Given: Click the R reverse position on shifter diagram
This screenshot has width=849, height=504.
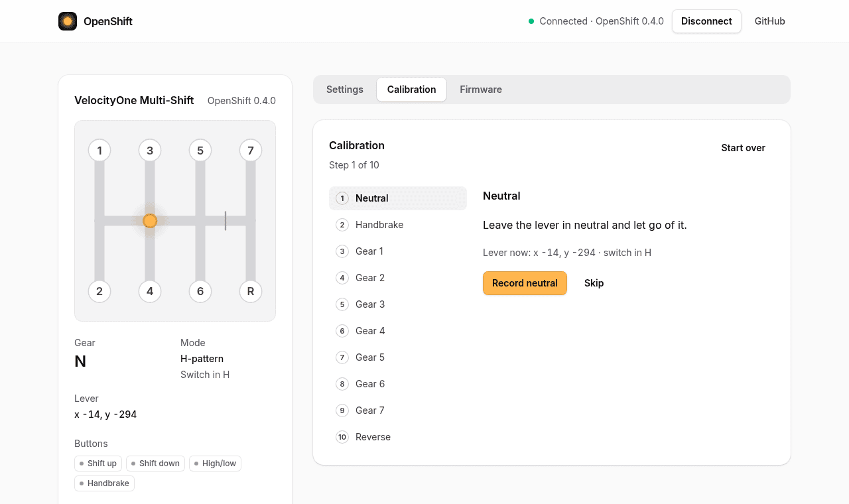Looking at the screenshot, I should tap(251, 291).
